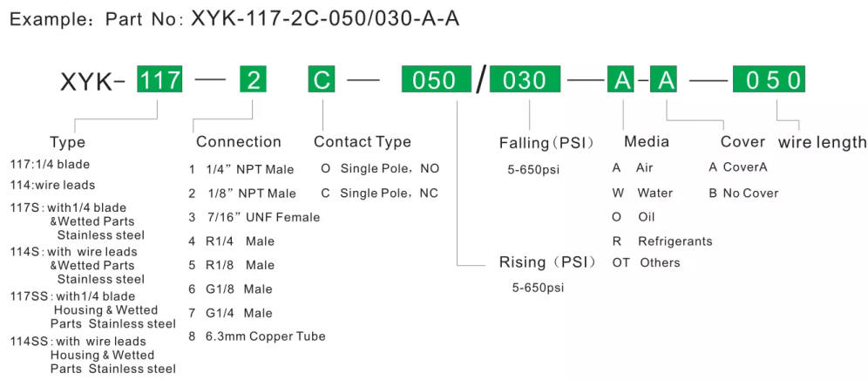Select Single Pole, NC contact entry
This screenshot has height=380, width=868.
(380, 193)
